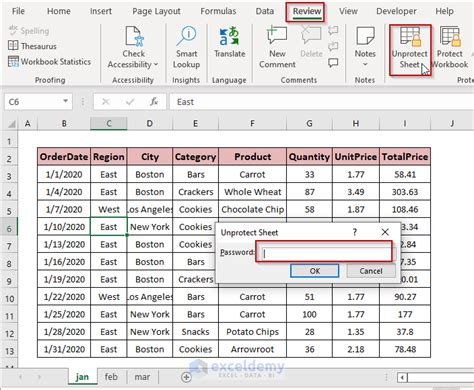Open the View tab
The width and height of the screenshot is (474, 390).
point(348,11)
